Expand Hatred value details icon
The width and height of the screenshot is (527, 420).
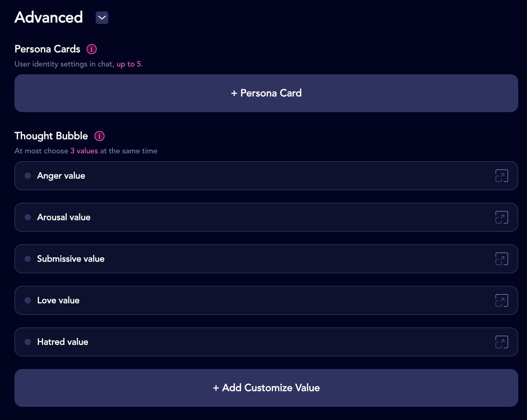[502, 342]
